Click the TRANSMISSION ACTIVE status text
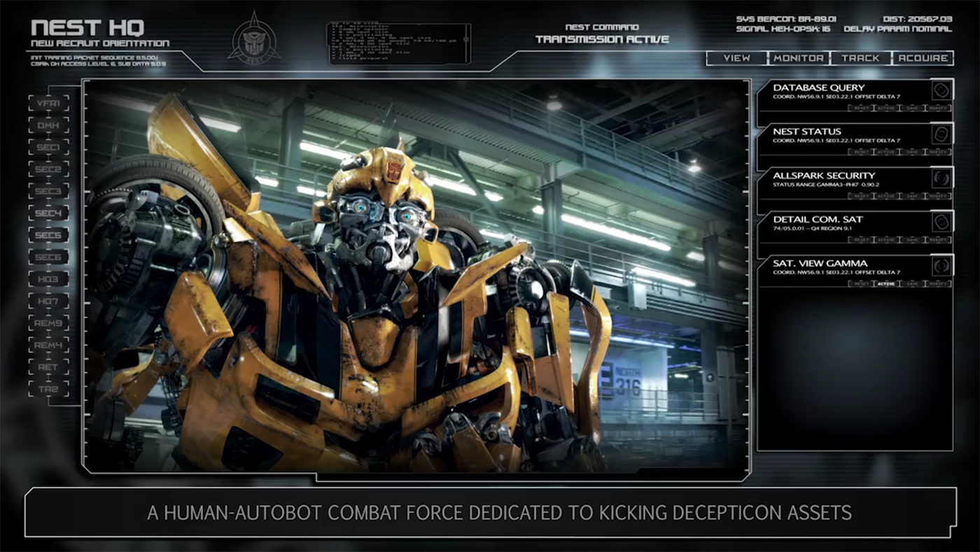 point(602,39)
